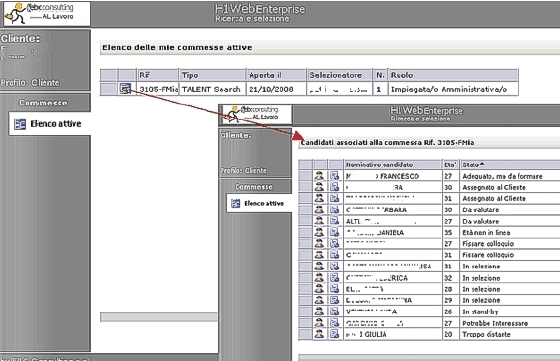Open person icon in Potrebbe interessare row

click(x=319, y=323)
